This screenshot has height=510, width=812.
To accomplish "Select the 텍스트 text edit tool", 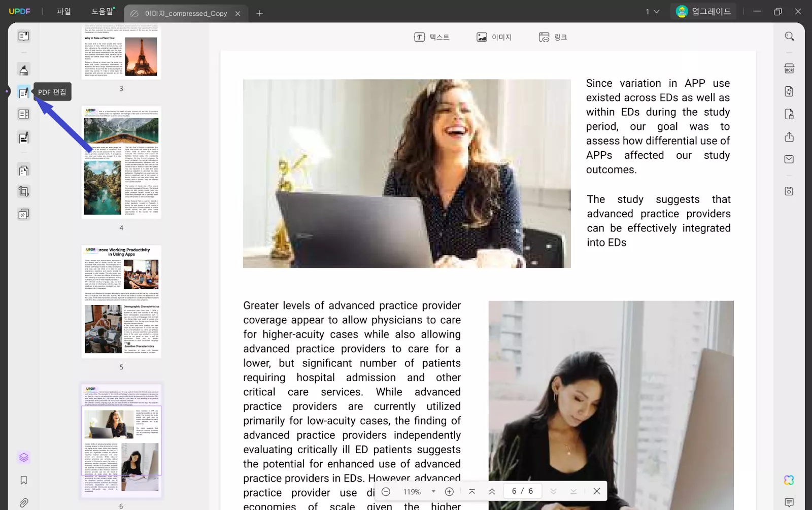I will click(432, 37).
